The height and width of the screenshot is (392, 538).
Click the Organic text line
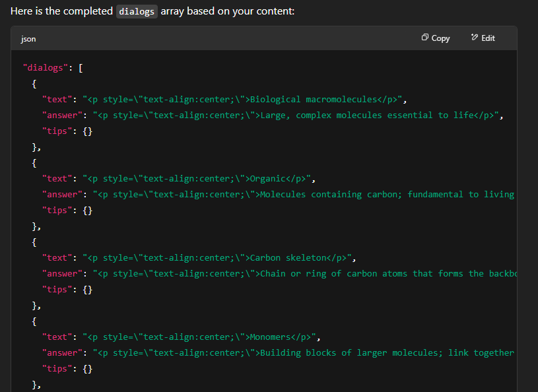179,179
